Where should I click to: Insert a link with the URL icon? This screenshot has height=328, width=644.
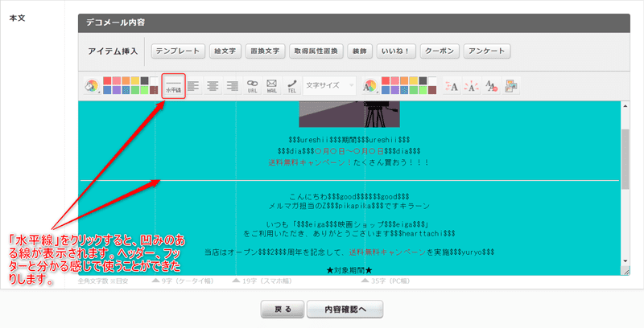tap(252, 86)
